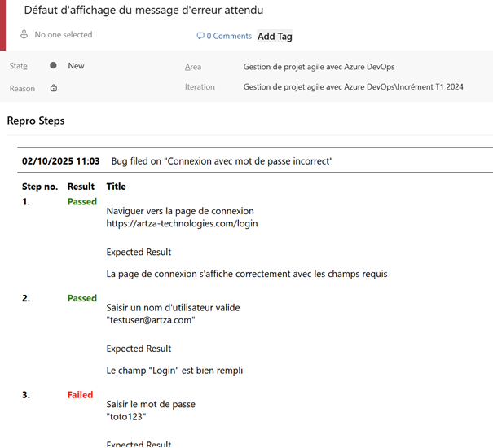
Task: Click the red bug type color bar
Action: click(x=2, y=24)
